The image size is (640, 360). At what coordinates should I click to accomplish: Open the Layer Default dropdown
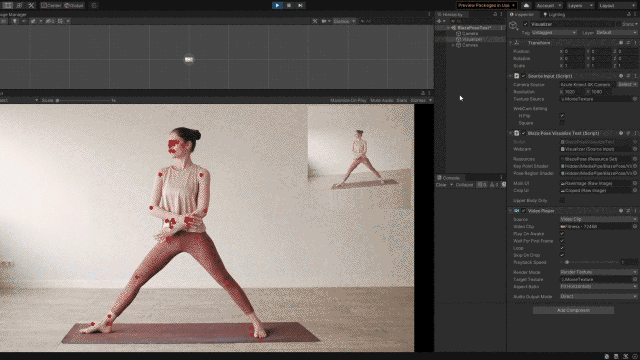click(616, 33)
